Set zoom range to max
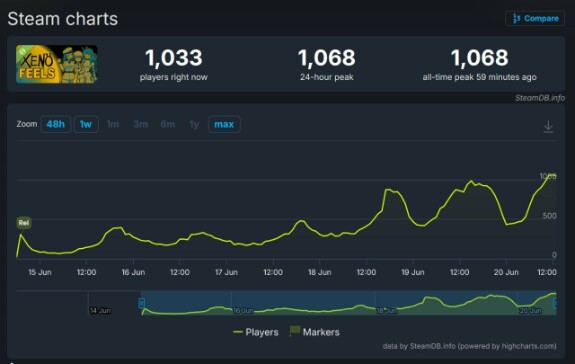This screenshot has width=575, height=364. (x=224, y=124)
